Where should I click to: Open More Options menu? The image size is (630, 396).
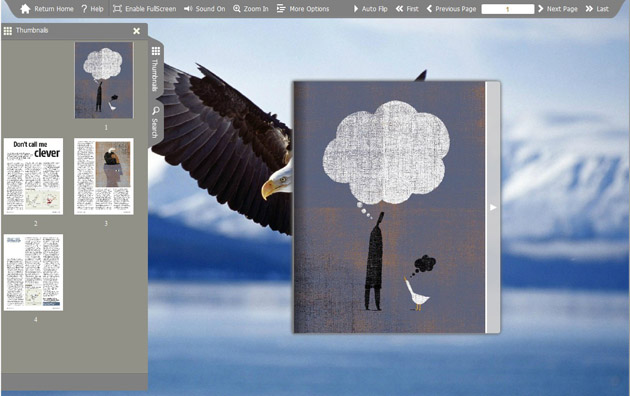(x=303, y=9)
